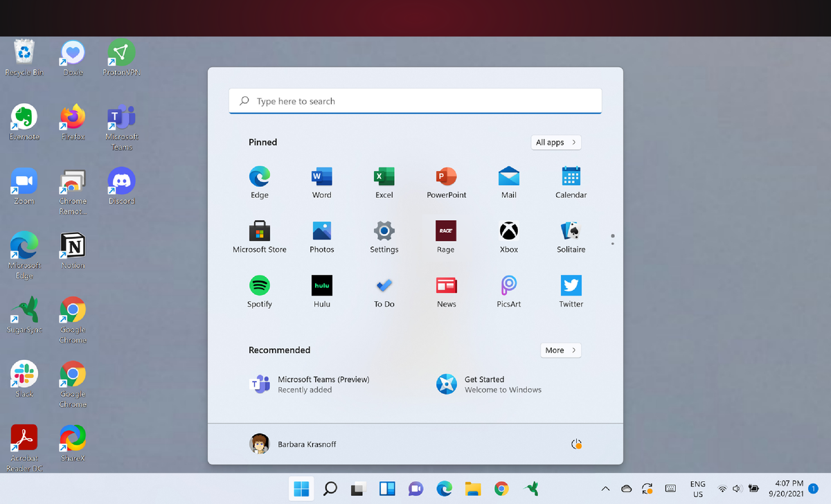This screenshot has width=831, height=504.
Task: Open OneDrive cloud icon in tray
Action: pos(627,489)
